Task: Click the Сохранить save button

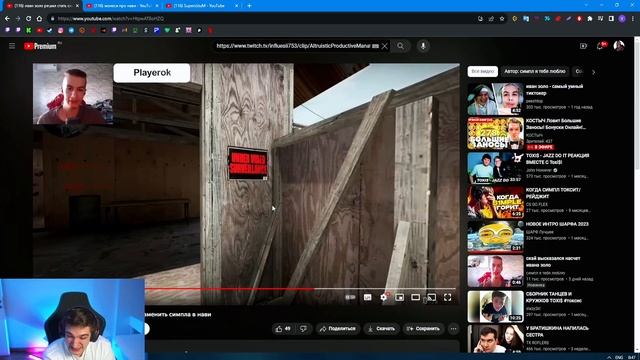Action: (423, 329)
